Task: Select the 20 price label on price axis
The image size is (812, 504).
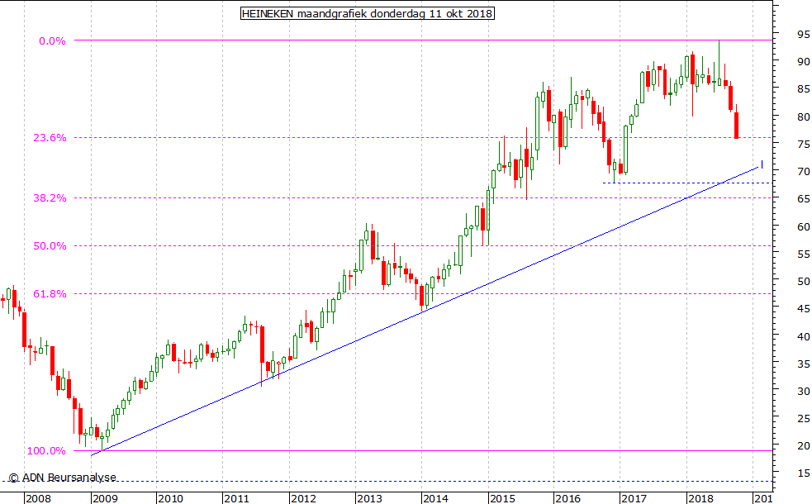Action: pos(804,446)
